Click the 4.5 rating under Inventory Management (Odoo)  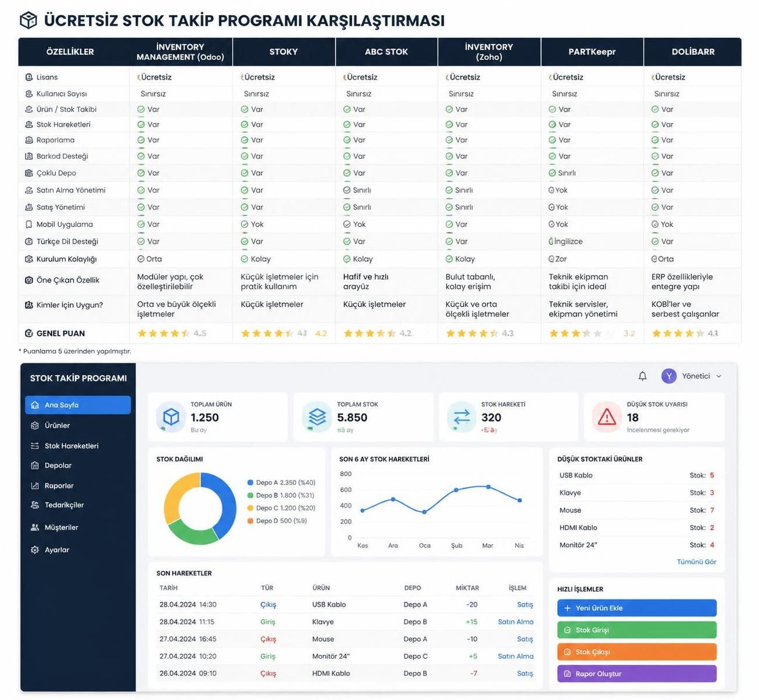(x=200, y=334)
